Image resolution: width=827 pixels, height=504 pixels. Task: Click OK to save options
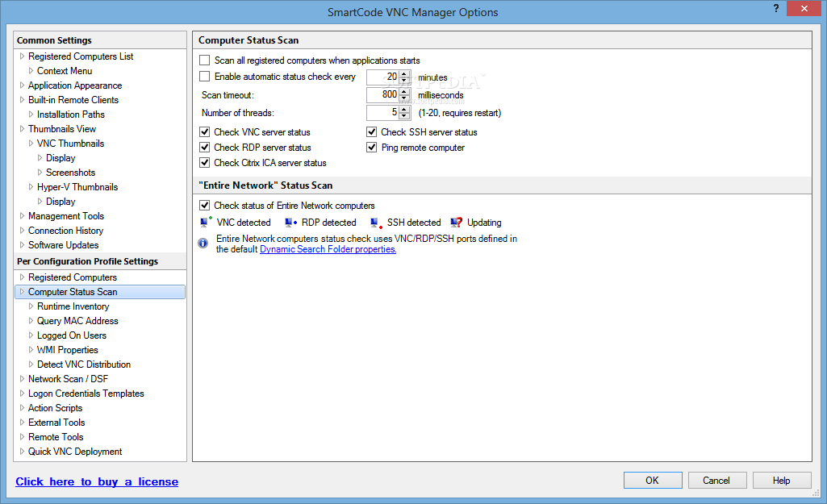click(x=653, y=481)
